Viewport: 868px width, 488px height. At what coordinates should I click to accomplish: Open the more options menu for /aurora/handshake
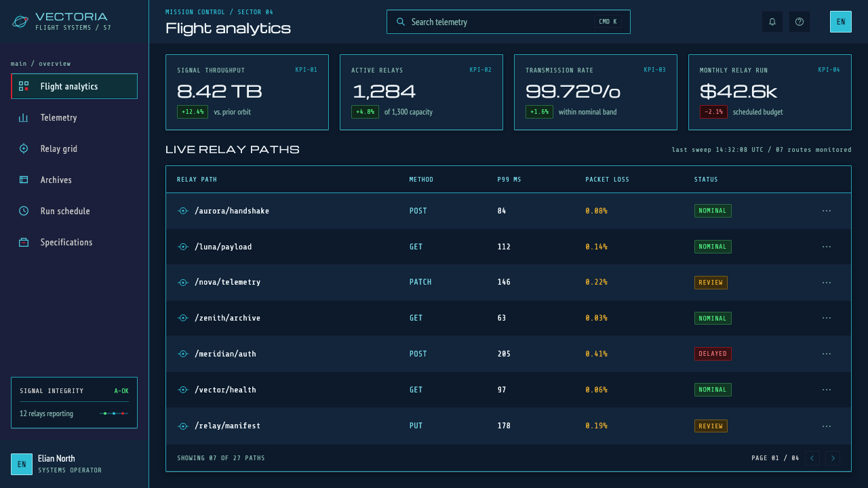[827, 211]
